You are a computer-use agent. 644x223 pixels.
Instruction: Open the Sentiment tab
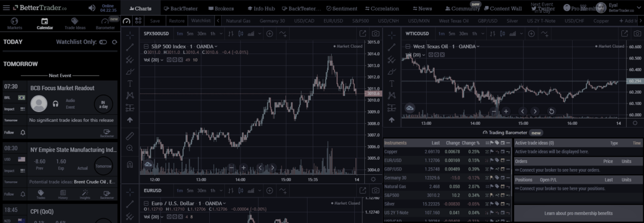click(341, 9)
